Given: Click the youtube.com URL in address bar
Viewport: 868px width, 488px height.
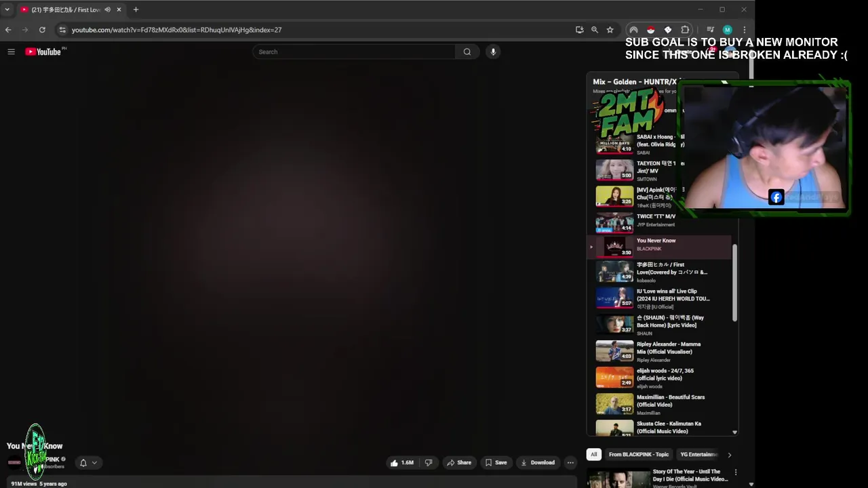Looking at the screenshot, I should click(176, 30).
